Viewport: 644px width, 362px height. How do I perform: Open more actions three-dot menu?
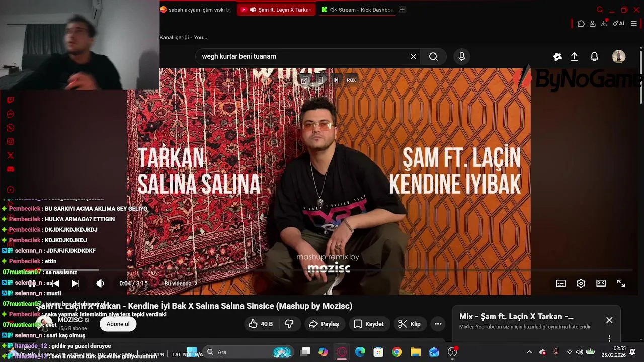(x=438, y=324)
